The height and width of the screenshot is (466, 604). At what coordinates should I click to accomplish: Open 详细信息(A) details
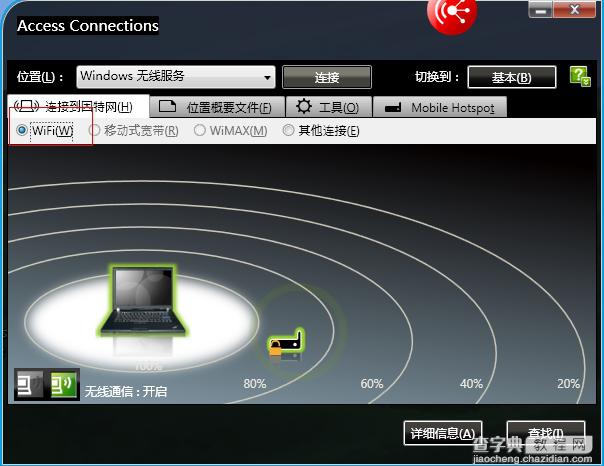coord(443,433)
